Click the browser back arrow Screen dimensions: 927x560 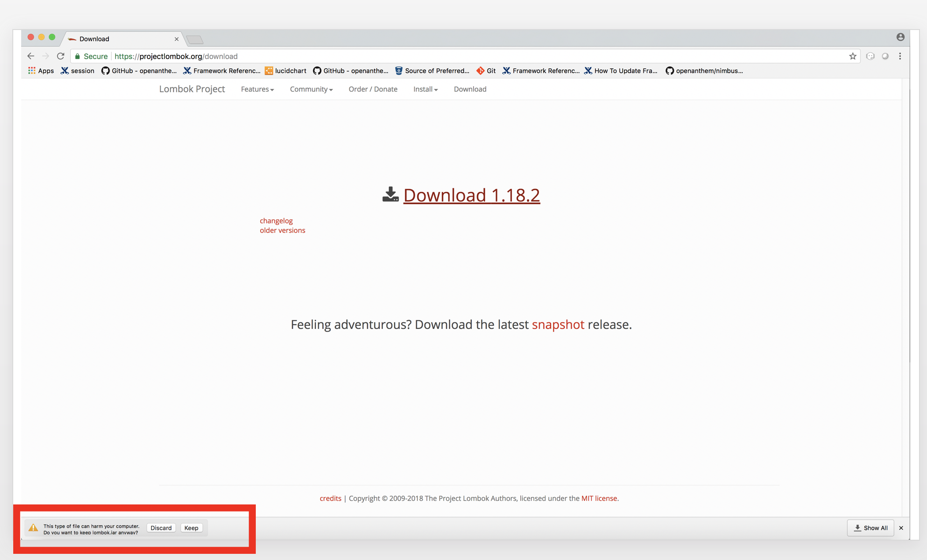(30, 56)
